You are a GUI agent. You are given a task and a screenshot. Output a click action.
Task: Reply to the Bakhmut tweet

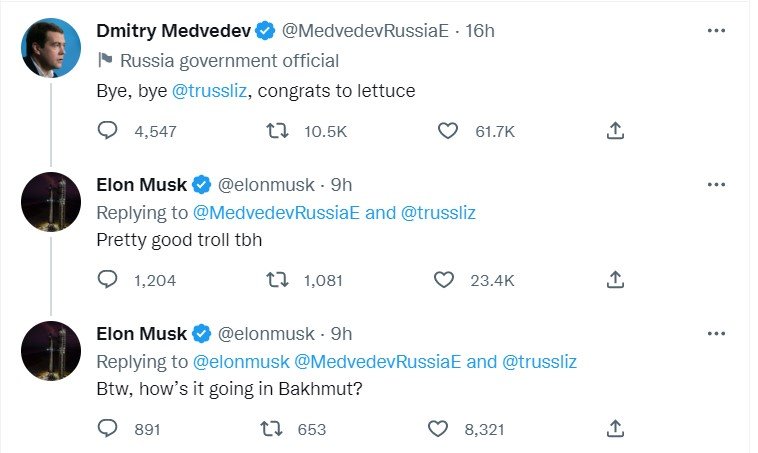coord(108,429)
